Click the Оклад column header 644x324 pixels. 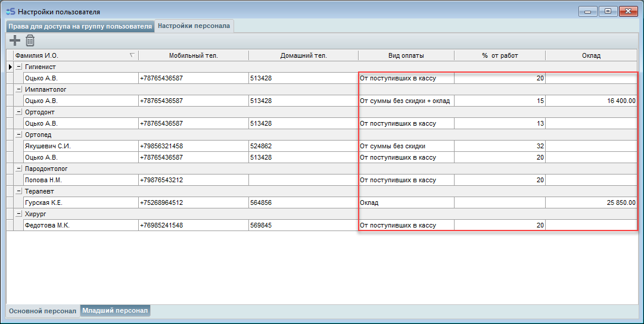(x=591, y=55)
